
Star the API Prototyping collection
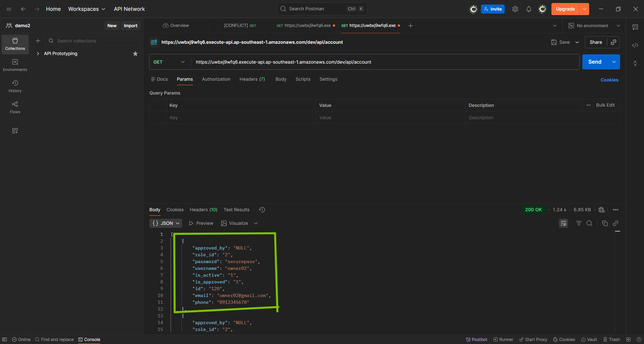click(x=135, y=54)
